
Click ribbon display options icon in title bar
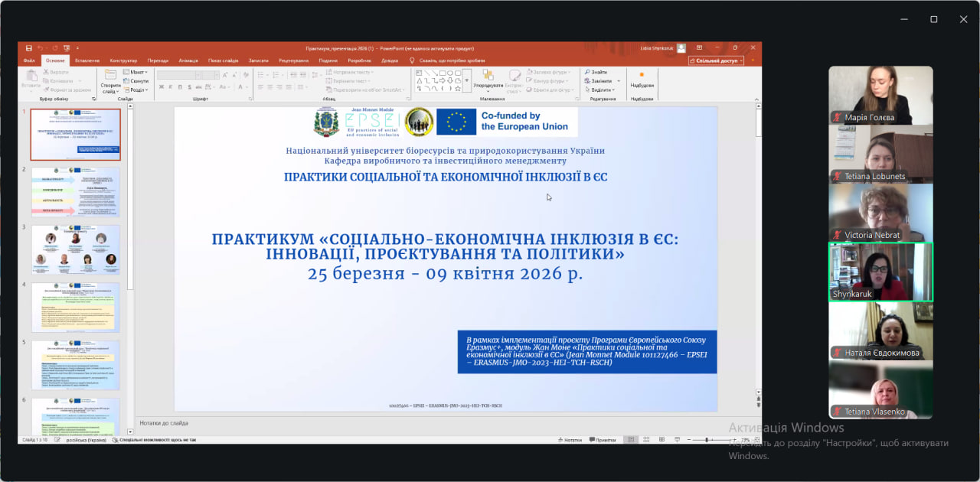[x=699, y=47]
